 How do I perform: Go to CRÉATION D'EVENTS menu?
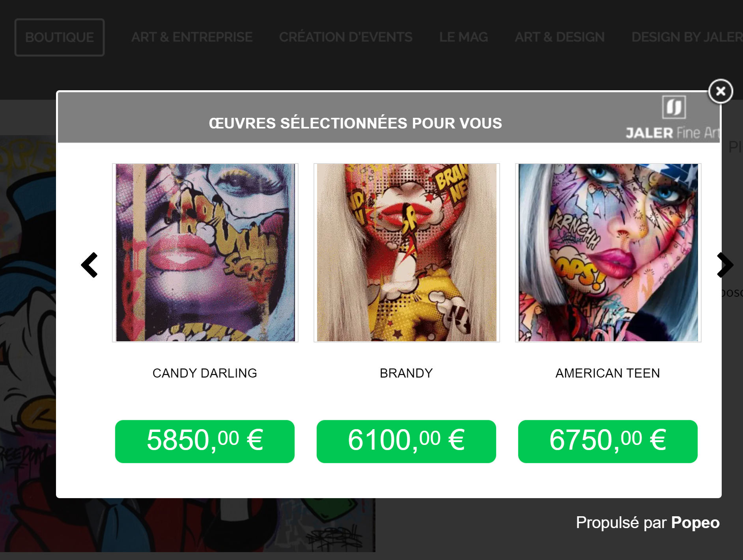point(346,37)
